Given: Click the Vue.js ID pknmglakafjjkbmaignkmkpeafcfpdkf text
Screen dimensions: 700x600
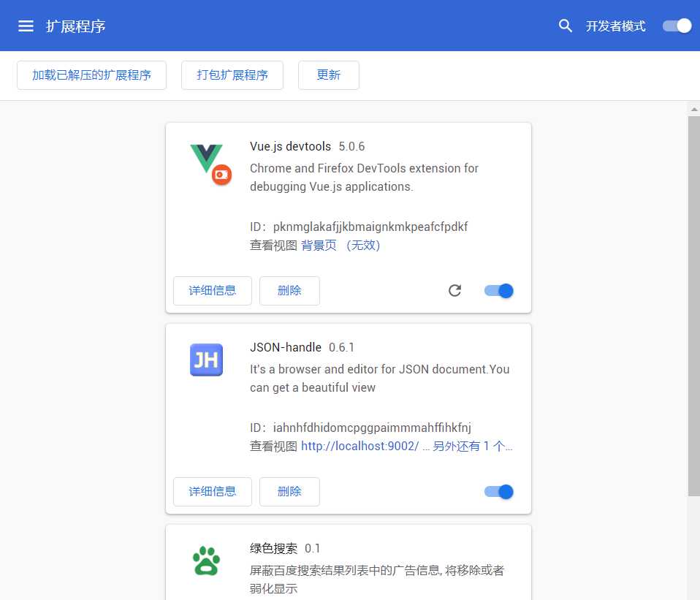Looking at the screenshot, I should tap(370, 227).
